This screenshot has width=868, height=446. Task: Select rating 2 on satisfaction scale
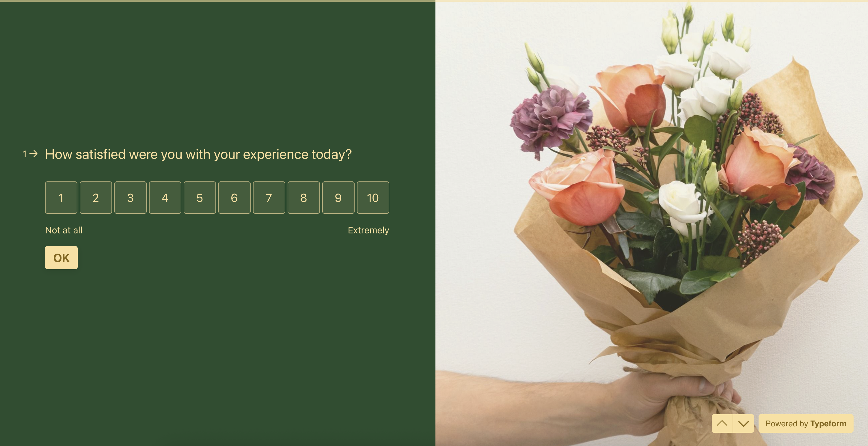pos(96,198)
